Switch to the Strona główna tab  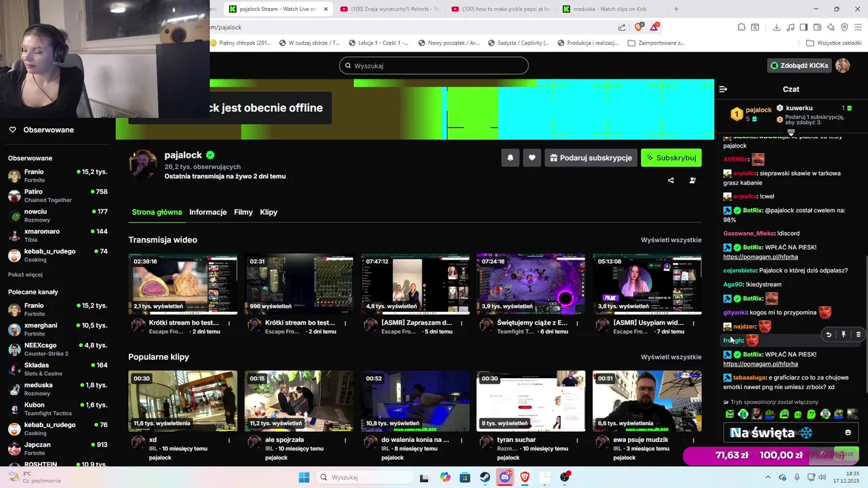point(157,212)
